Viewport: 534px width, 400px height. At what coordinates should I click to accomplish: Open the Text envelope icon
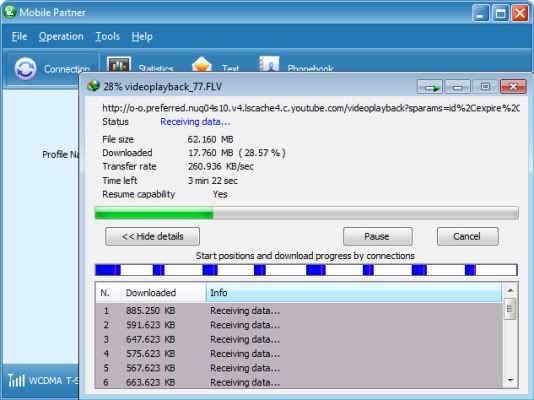pyautogui.click(x=202, y=64)
